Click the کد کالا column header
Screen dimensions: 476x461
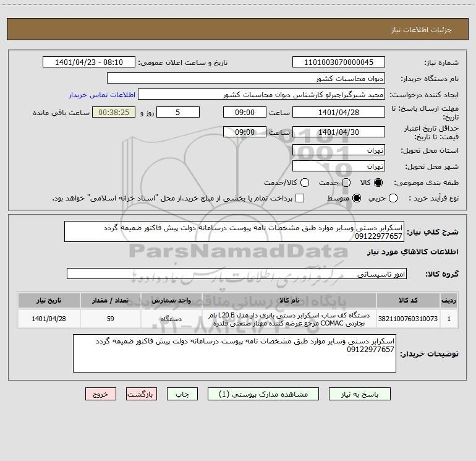click(x=408, y=300)
